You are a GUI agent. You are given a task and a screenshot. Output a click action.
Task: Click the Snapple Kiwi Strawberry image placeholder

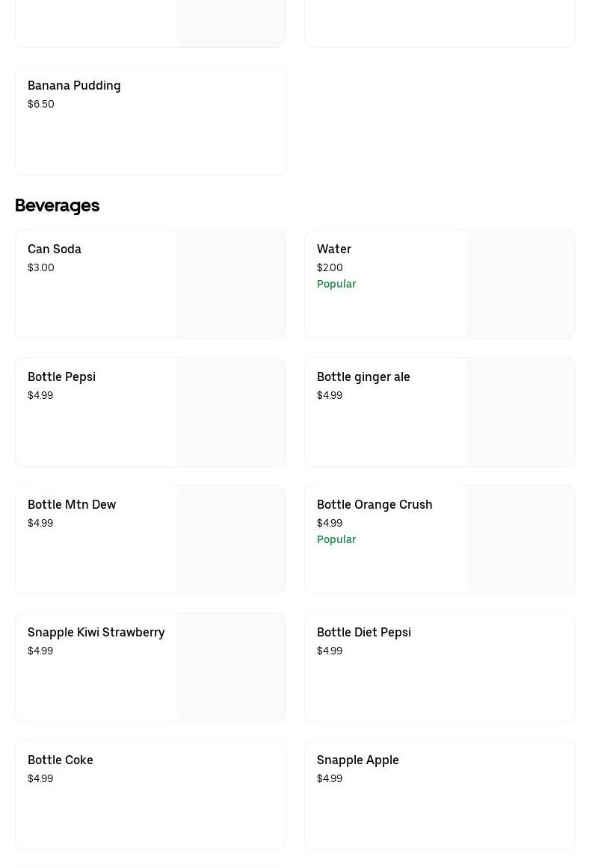click(231, 667)
